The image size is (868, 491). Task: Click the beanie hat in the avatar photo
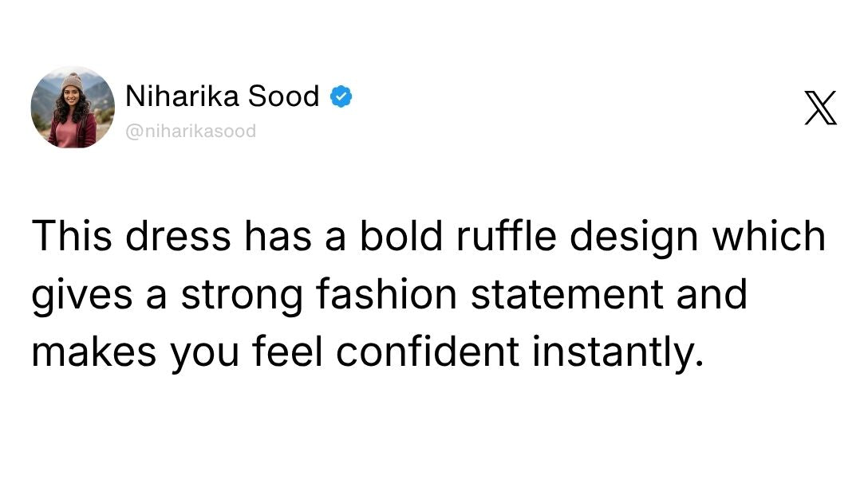point(72,82)
